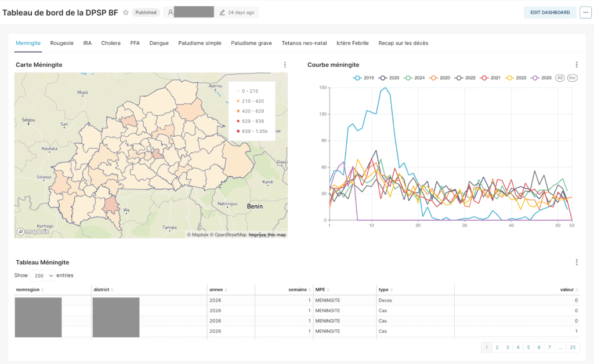Open the more options menu beside EDIT DASHBOARD

(x=585, y=12)
